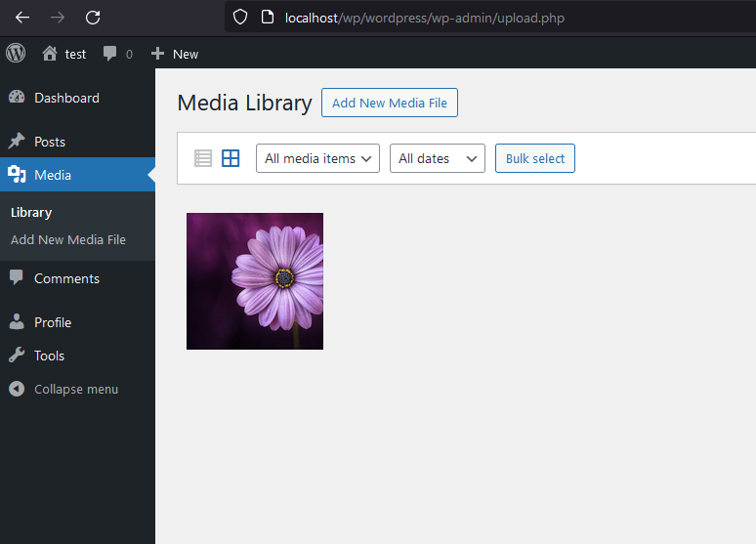Go to Posts in sidebar

tap(50, 142)
